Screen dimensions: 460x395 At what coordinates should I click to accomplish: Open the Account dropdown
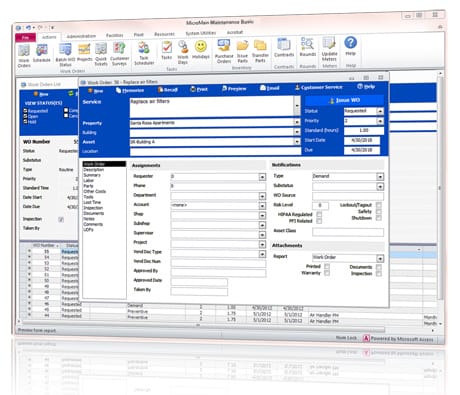coord(262,206)
